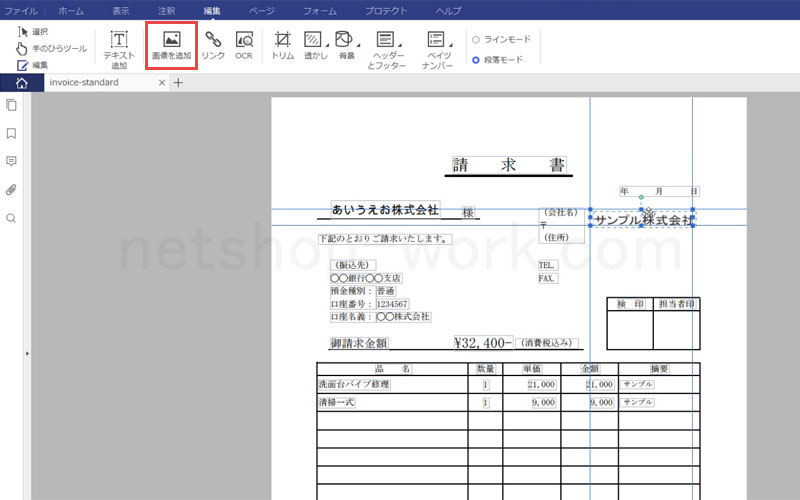Select the 段落モード radio button
The height and width of the screenshot is (500, 800).
point(475,60)
